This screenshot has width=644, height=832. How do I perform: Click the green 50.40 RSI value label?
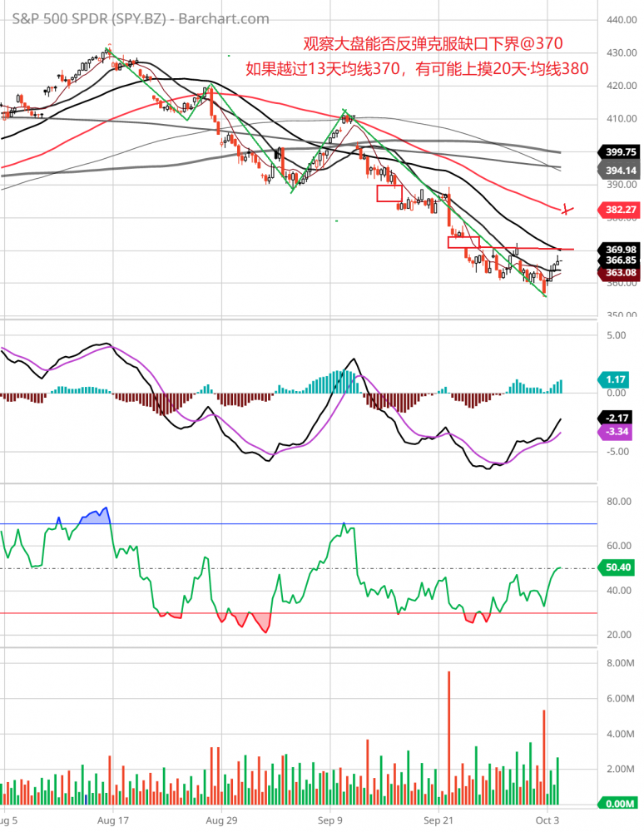[617, 568]
